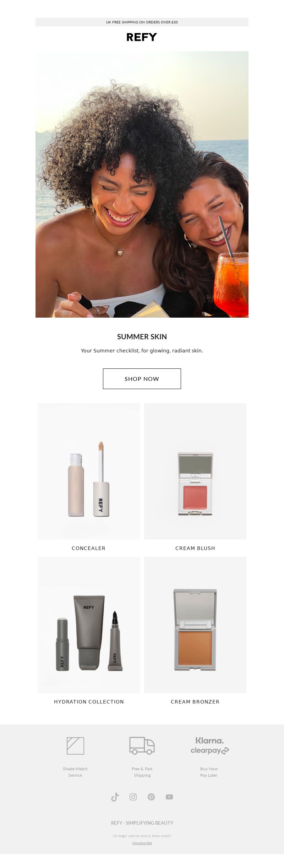Click the CREAM BLUSH label text
This screenshot has height=868, width=284.
[195, 548]
